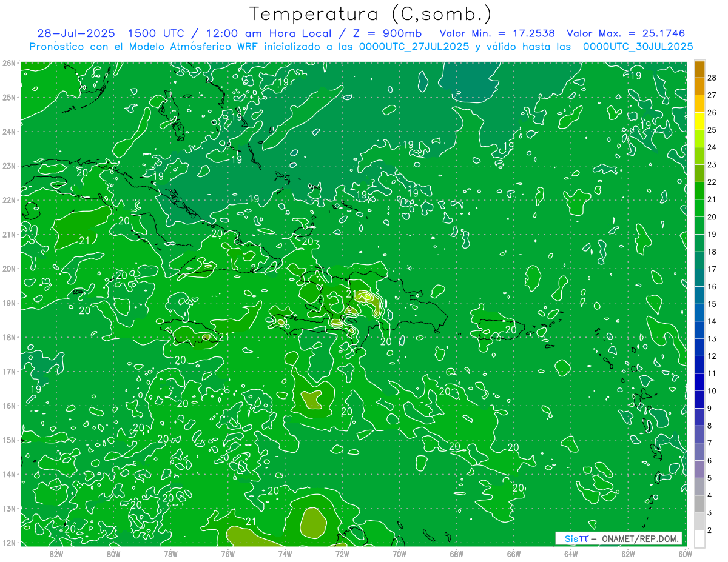The width and height of the screenshot is (728, 562).
Task: Click the 14N latitude axis label
Action: point(8,474)
